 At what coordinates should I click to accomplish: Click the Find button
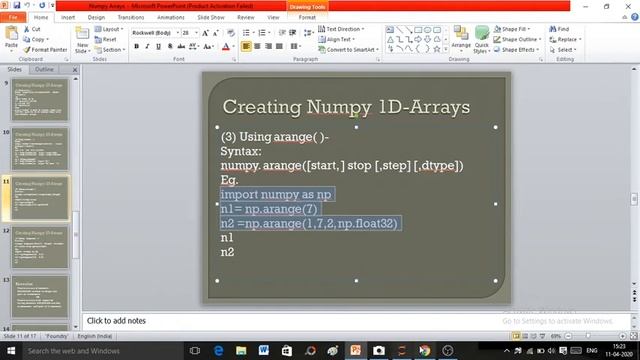[x=559, y=29]
